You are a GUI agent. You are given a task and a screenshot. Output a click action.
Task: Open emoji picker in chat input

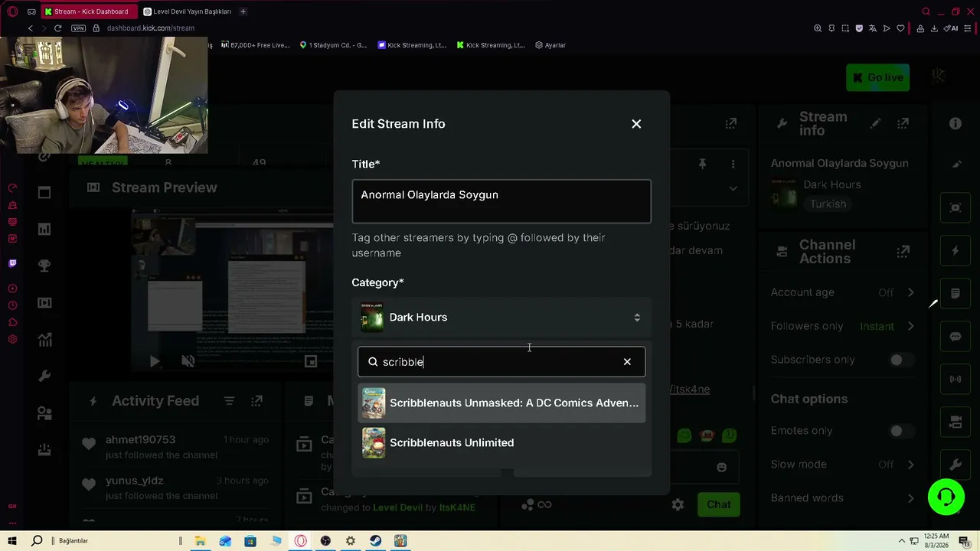[x=721, y=467]
